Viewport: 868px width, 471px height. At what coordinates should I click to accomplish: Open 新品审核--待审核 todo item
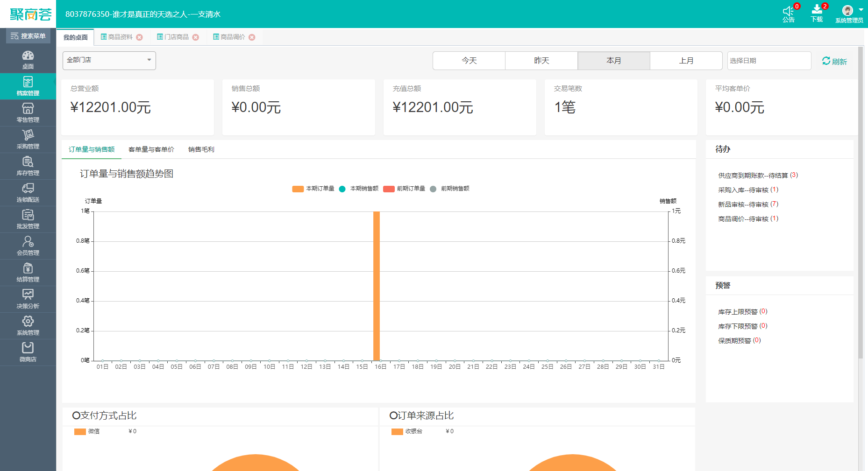coord(748,204)
